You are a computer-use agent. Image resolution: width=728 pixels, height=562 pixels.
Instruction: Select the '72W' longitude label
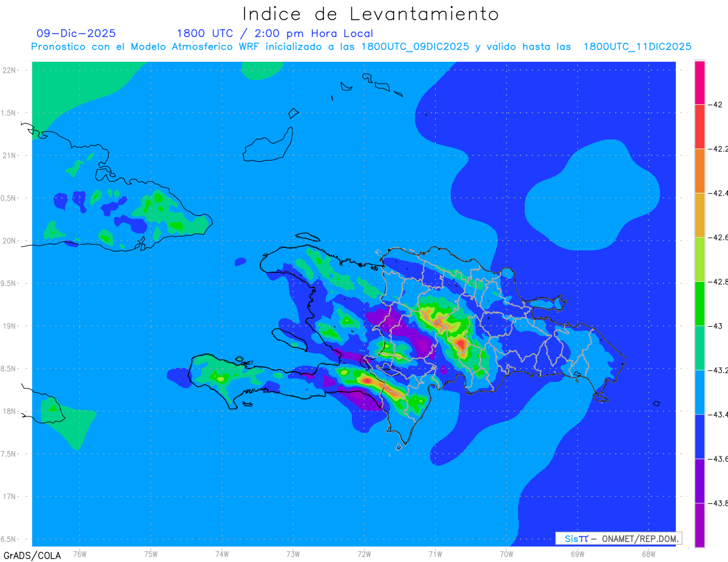coord(364,554)
